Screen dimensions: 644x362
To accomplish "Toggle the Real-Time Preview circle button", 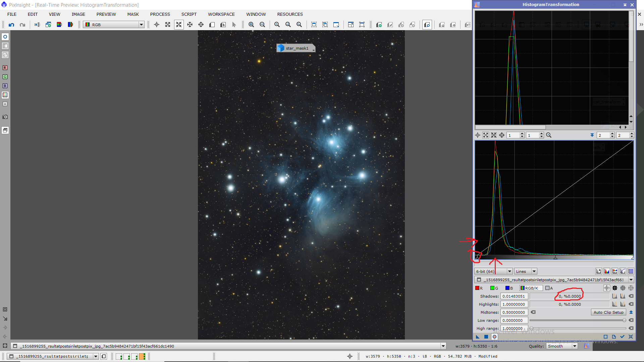I will (494, 337).
